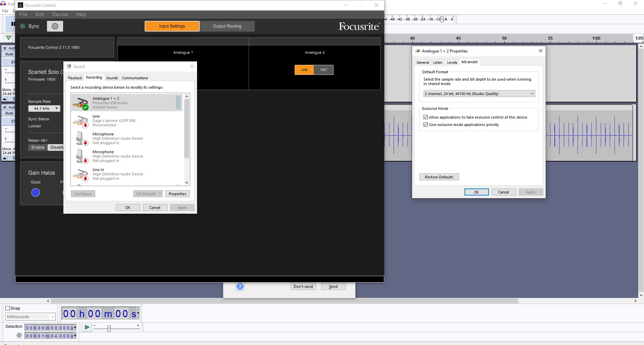Switch to the Output Routing tab
Screen dimensions: 644x345
(x=227, y=26)
